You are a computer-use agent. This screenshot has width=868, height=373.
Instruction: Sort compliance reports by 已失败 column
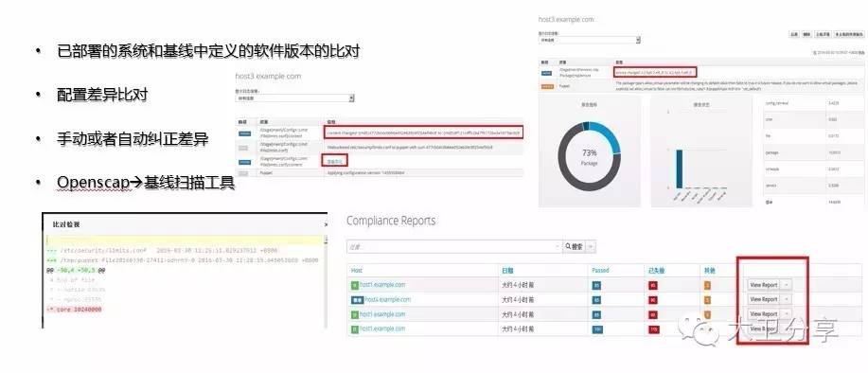tap(657, 271)
